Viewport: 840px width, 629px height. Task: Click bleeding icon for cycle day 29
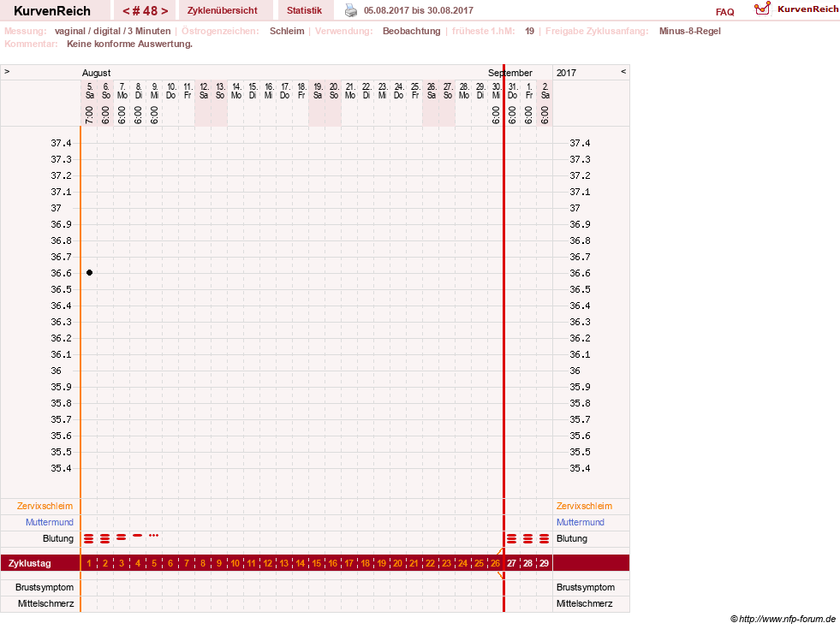pos(545,538)
